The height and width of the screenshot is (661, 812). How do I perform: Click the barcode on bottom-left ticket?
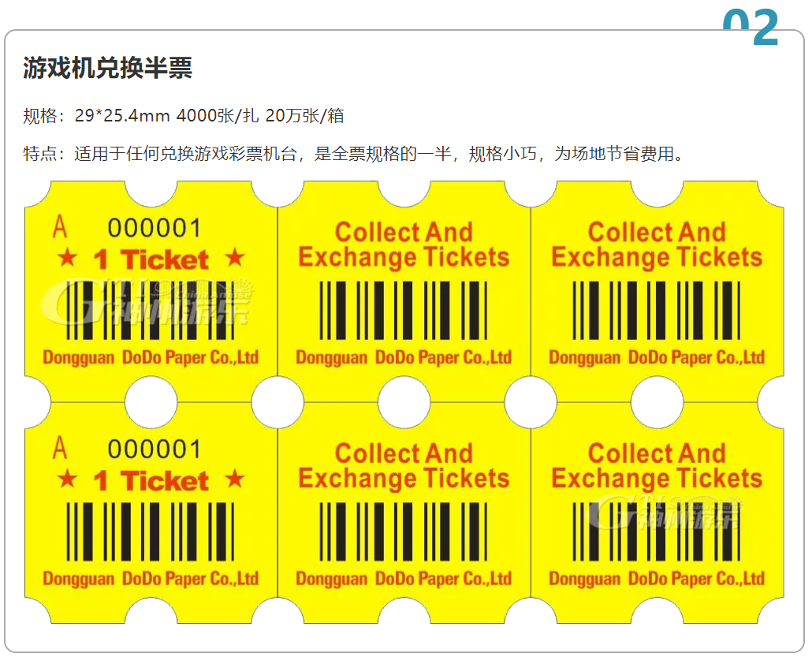(x=150, y=532)
